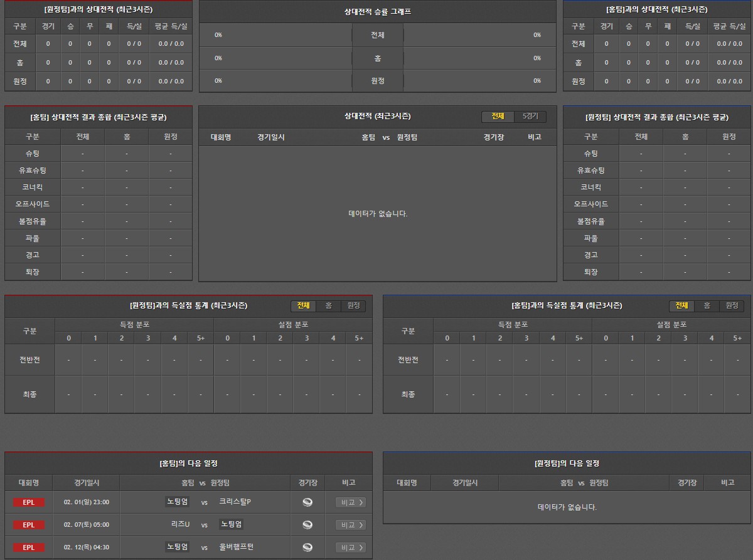
Task: Click 리즈U team name in schedule
Action: tap(180, 524)
